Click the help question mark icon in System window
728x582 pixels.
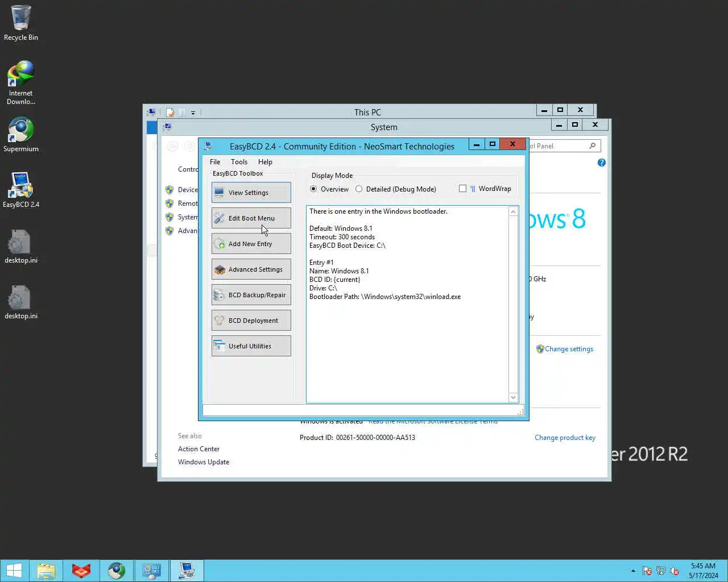pyautogui.click(x=602, y=163)
